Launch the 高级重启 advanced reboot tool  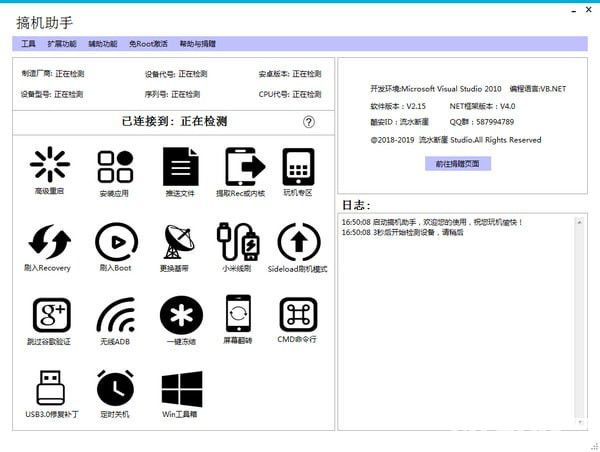tap(50, 164)
